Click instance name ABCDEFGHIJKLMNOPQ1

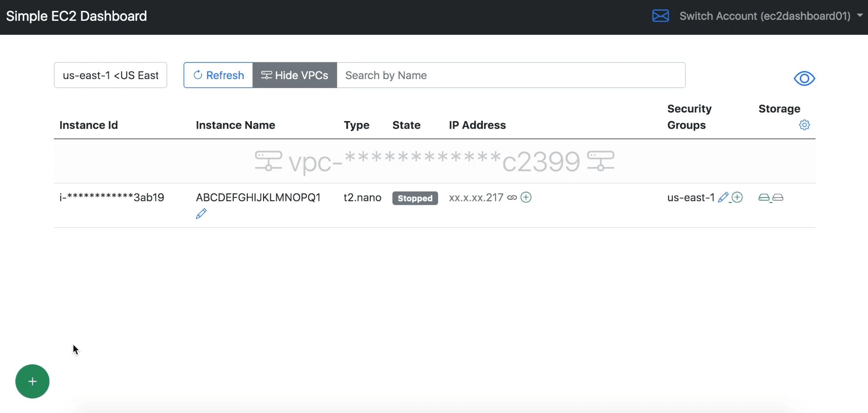[x=258, y=197]
